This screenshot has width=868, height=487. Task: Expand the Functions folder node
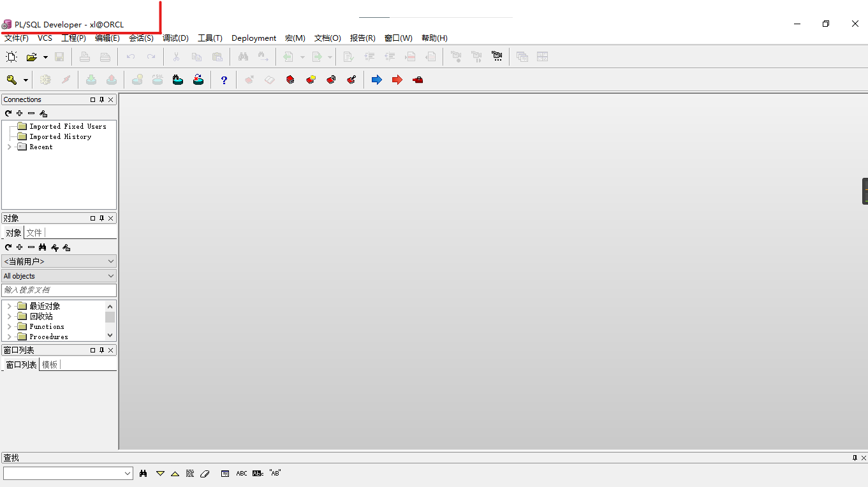pyautogui.click(x=9, y=326)
